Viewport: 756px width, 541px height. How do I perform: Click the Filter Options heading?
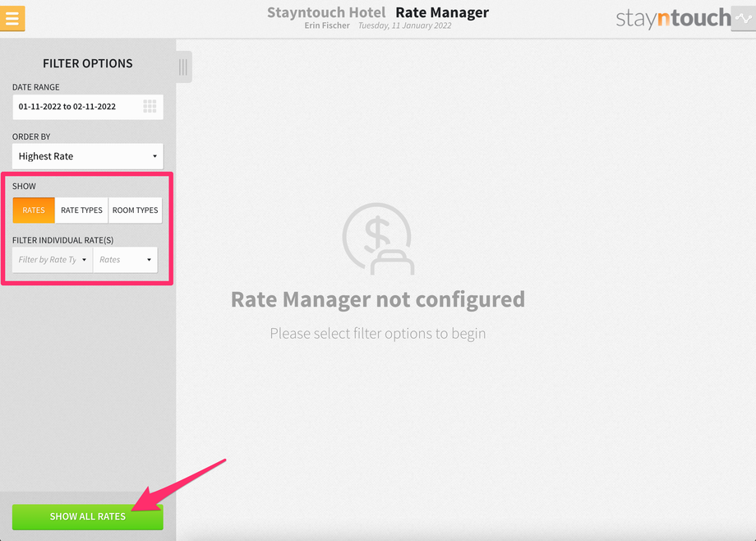click(88, 63)
